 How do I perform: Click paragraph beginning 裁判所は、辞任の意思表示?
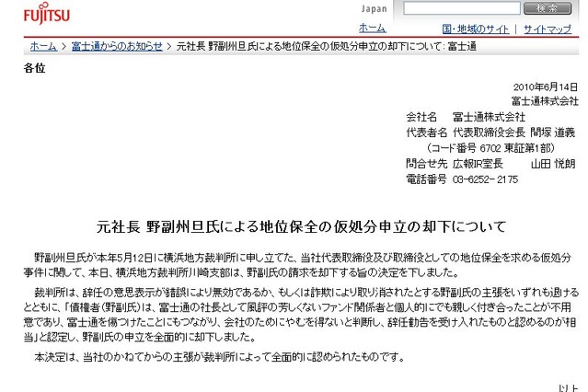click(x=301, y=315)
